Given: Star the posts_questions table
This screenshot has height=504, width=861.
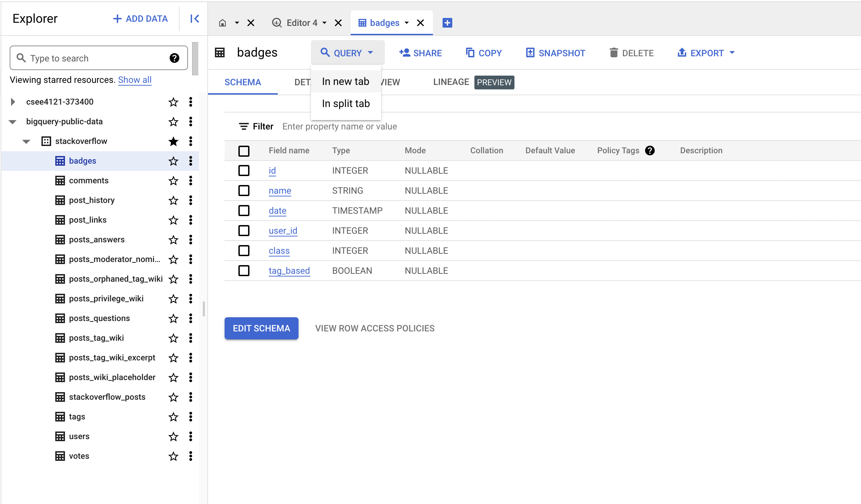Looking at the screenshot, I should [x=173, y=318].
